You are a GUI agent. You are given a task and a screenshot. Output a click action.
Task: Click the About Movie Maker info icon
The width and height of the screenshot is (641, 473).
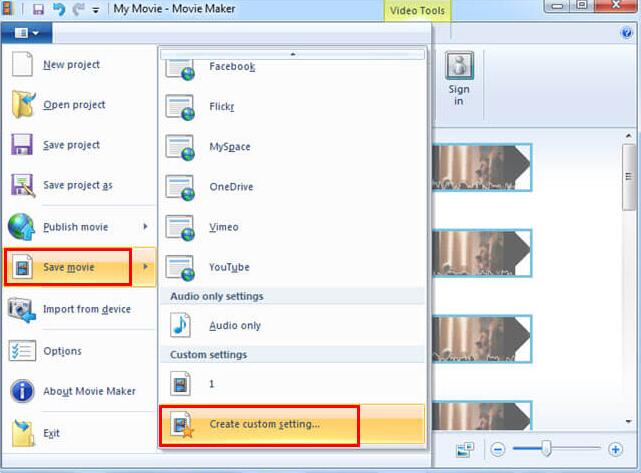pos(22,391)
